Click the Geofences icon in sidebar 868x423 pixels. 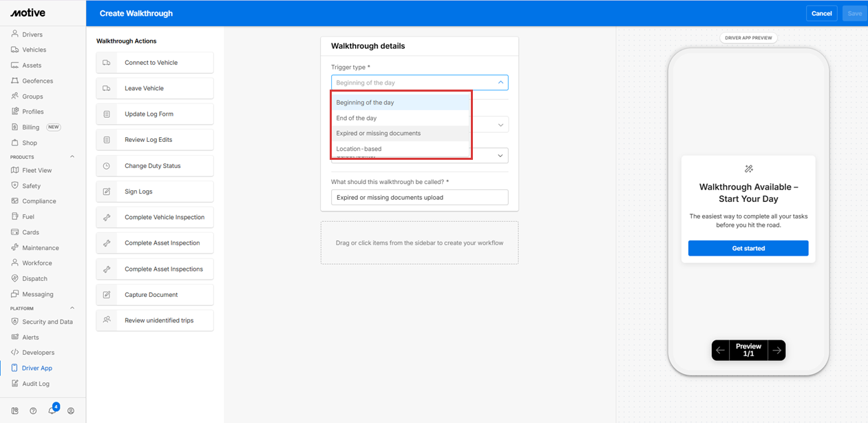pyautogui.click(x=15, y=81)
